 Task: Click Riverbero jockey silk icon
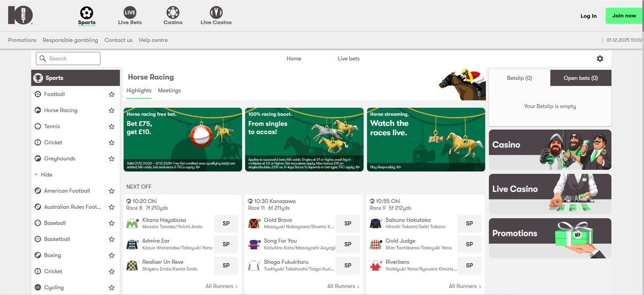[x=375, y=265]
